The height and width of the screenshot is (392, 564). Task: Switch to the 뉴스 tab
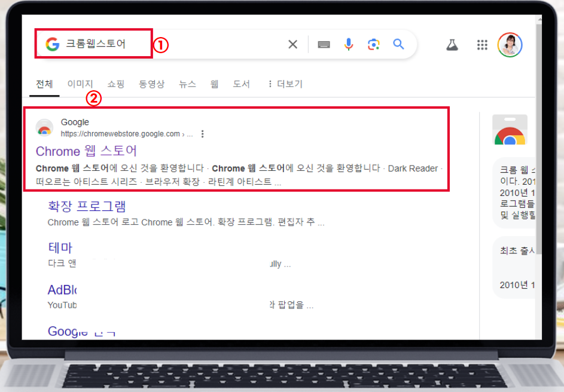[187, 84]
